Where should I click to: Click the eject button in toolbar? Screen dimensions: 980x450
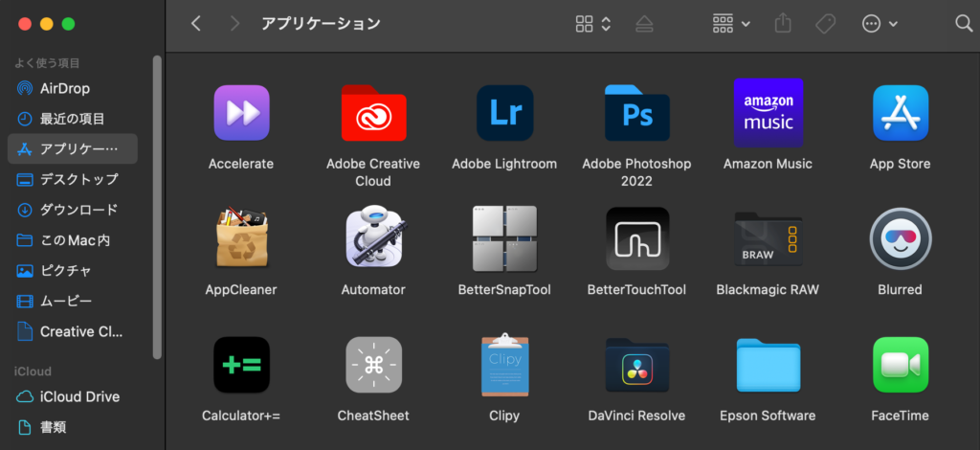click(x=644, y=24)
